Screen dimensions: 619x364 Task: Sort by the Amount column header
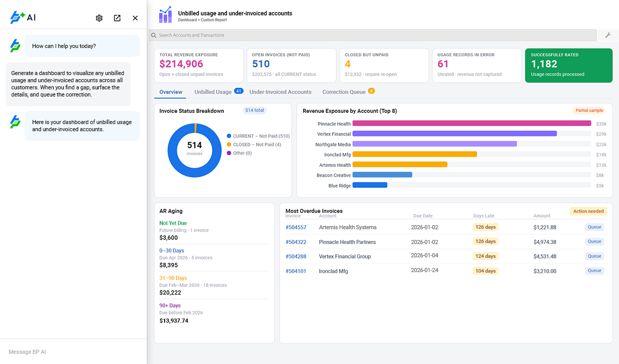click(542, 216)
